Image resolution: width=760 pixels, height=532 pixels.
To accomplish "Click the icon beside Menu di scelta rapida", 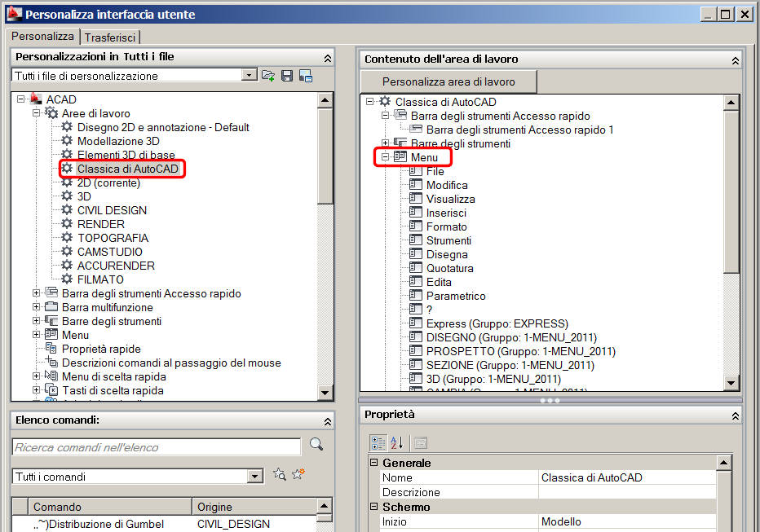I will [51, 376].
